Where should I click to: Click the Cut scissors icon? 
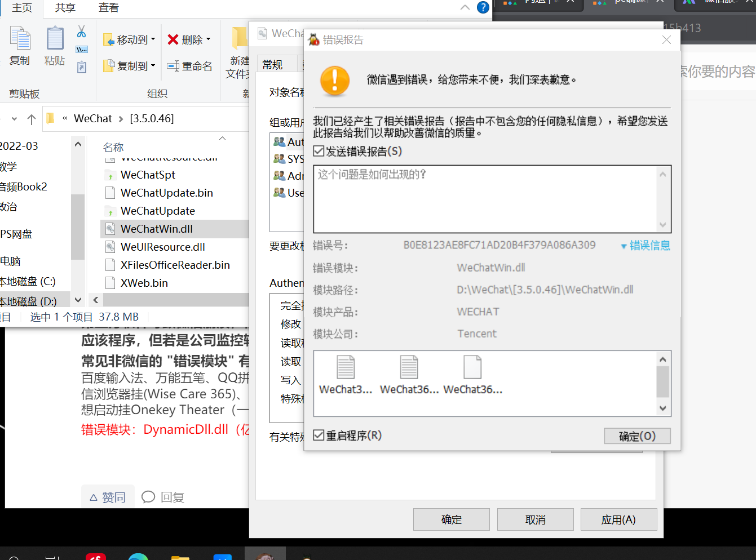coord(82,31)
